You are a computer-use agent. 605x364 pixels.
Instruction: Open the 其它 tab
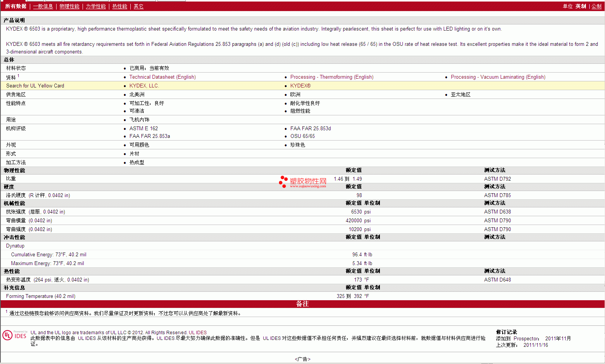(x=138, y=6)
